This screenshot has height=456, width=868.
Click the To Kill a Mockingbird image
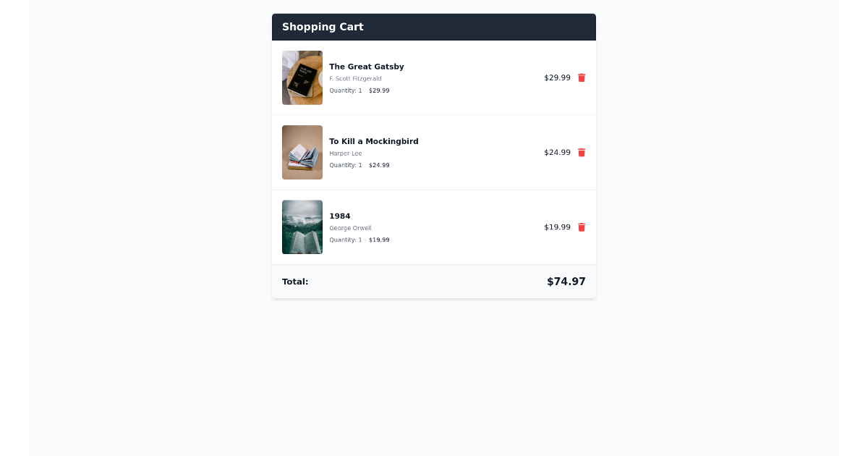[x=302, y=152]
